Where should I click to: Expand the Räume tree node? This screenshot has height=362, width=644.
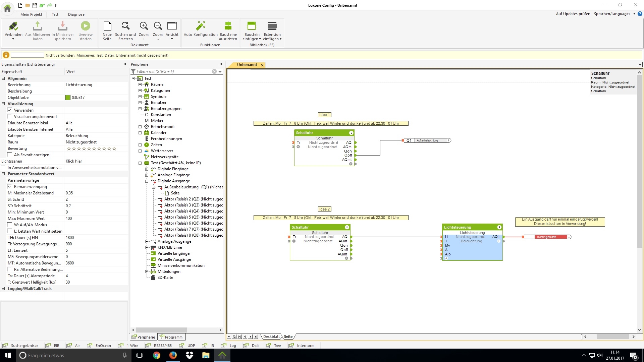pos(140,84)
